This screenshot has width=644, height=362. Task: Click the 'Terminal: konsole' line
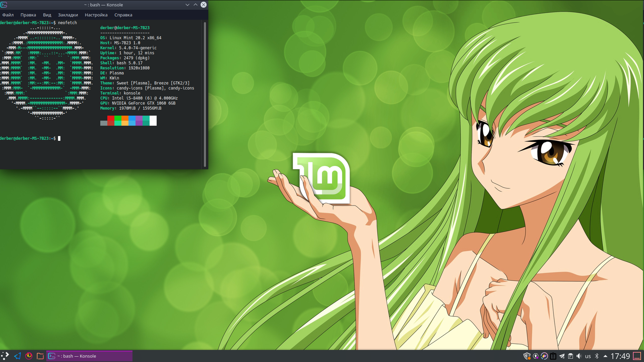pos(120,93)
